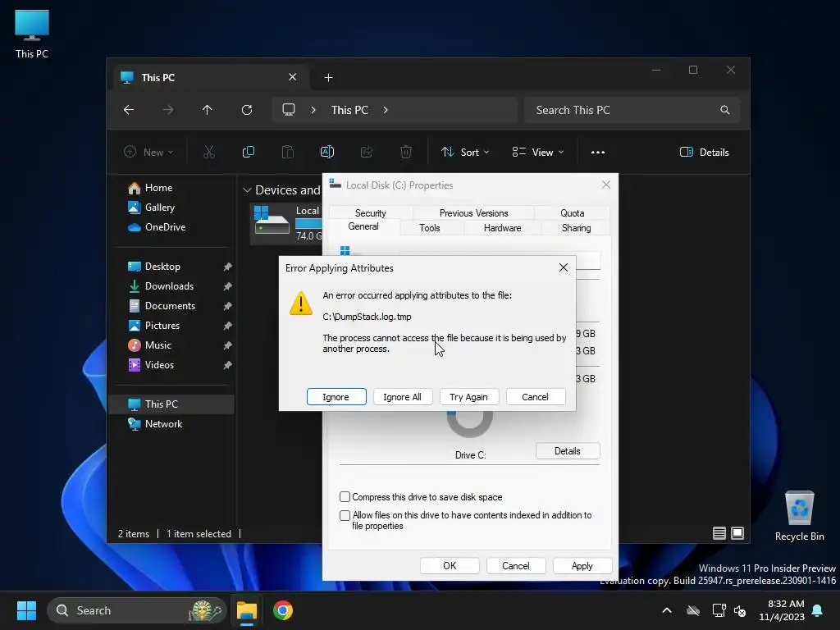The image size is (840, 630).
Task: Click the network display tray icon
Action: click(719, 610)
